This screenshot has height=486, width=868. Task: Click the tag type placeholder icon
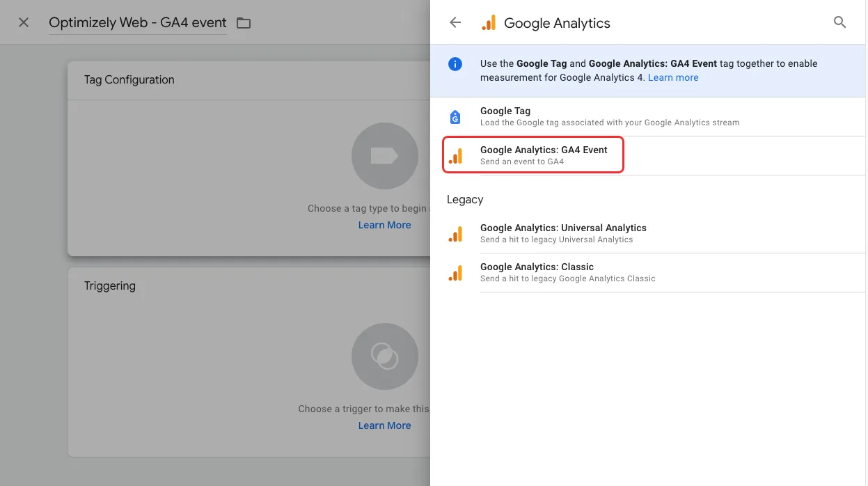(x=385, y=156)
